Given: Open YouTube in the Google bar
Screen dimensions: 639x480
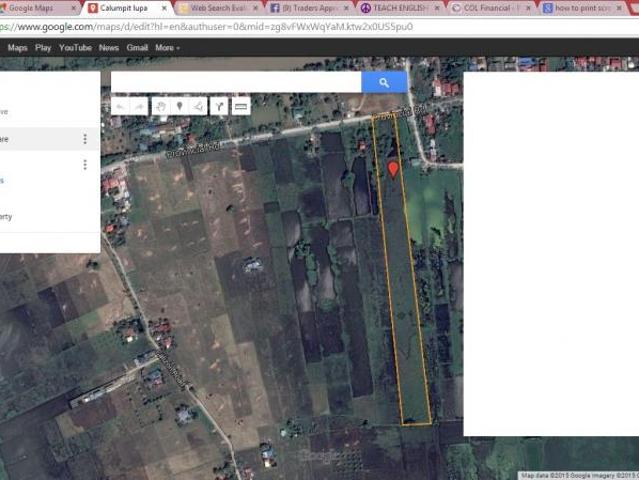Looking at the screenshot, I should tap(75, 48).
